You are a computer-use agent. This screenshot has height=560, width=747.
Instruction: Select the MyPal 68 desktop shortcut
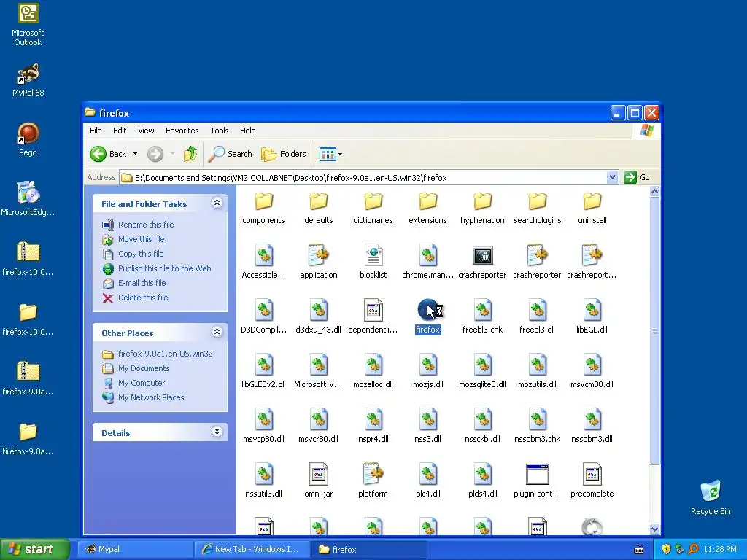tap(28, 80)
